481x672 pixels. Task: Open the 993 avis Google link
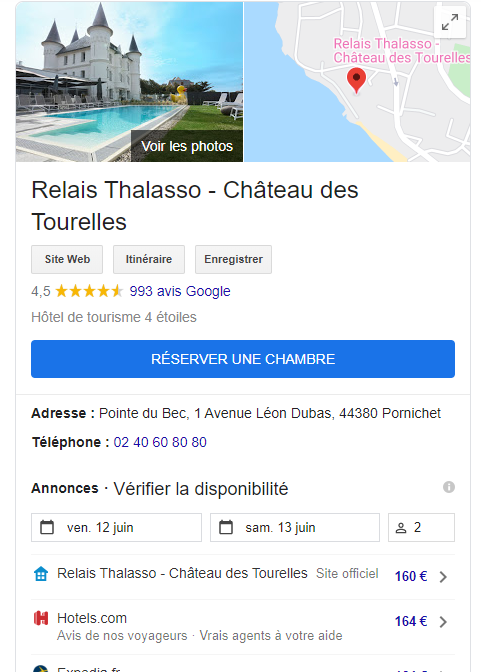pos(180,291)
